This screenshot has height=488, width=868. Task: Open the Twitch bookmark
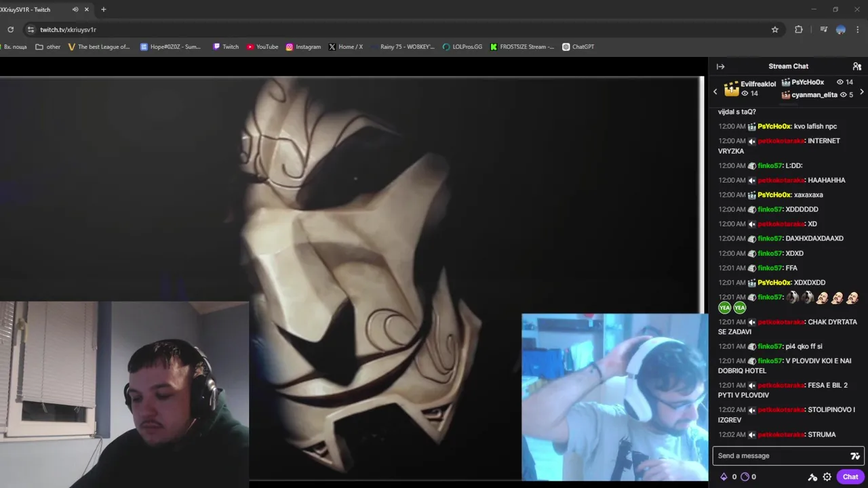click(x=226, y=47)
